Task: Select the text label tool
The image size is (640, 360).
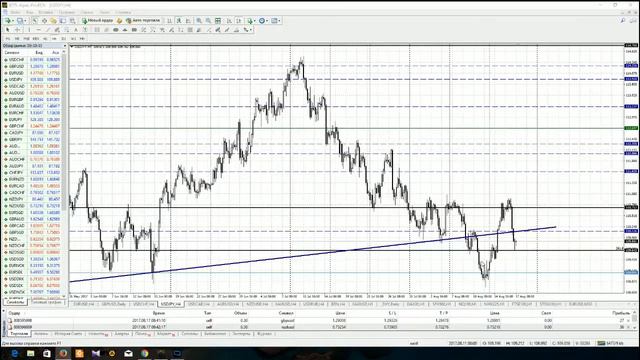Action: 85,30
